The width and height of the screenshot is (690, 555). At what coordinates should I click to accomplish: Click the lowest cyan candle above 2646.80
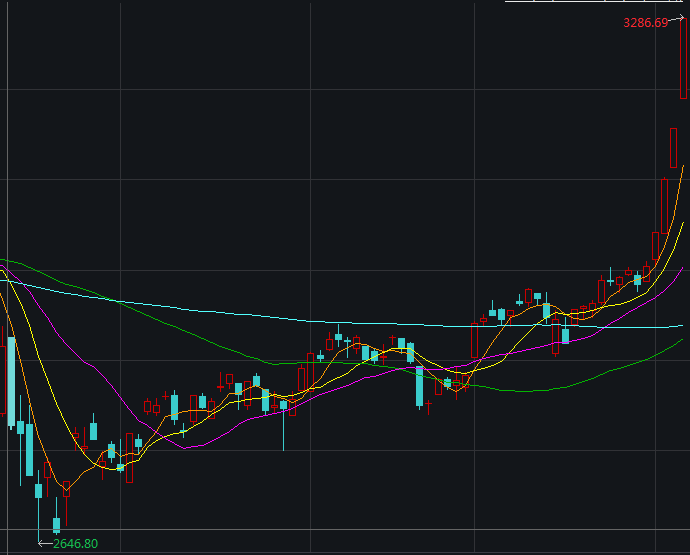[56, 524]
